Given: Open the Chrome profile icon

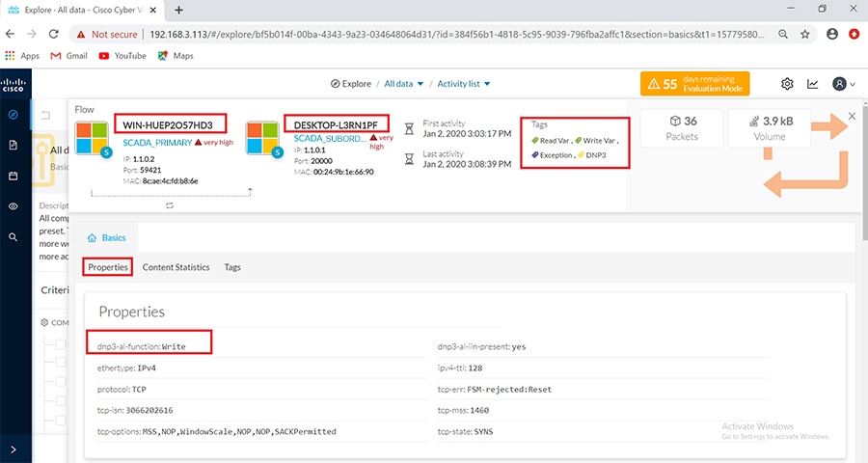Looking at the screenshot, I should click(832, 35).
